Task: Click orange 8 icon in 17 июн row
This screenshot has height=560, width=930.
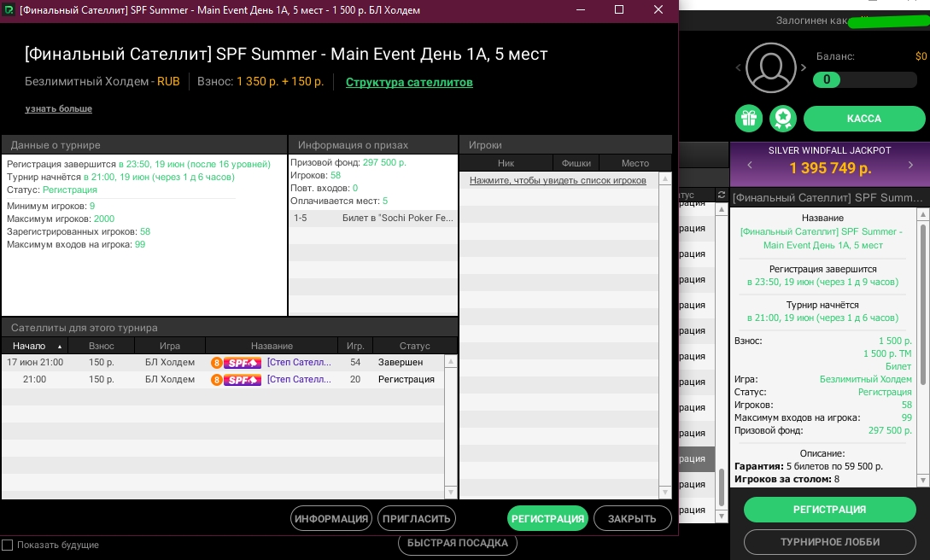Action: tap(216, 363)
